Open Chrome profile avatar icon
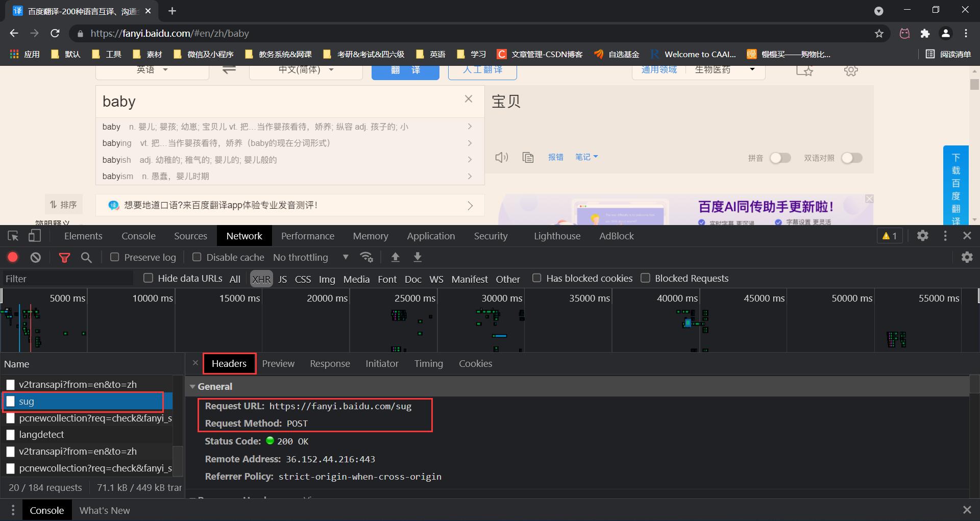 [x=945, y=33]
